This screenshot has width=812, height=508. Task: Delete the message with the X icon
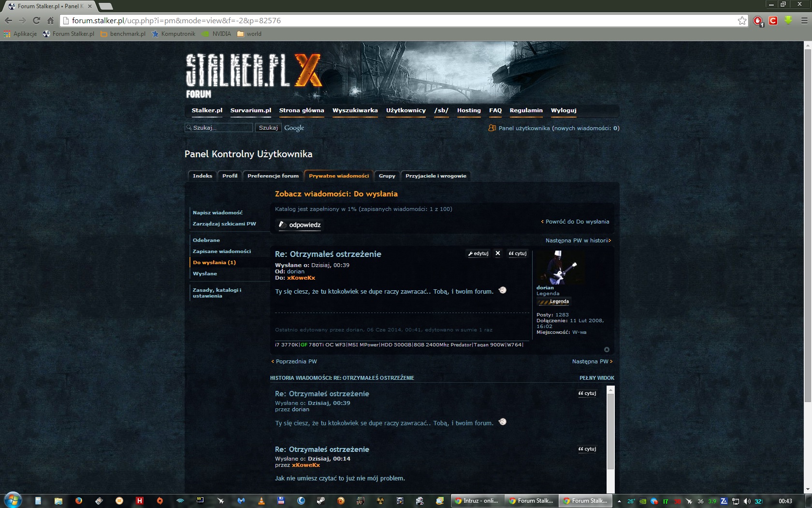[x=497, y=253]
